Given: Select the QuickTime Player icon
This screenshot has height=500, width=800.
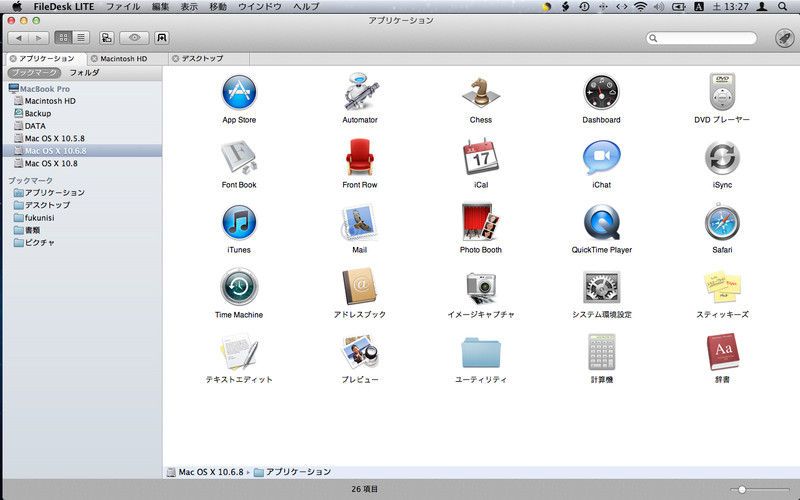Looking at the screenshot, I should (x=601, y=223).
